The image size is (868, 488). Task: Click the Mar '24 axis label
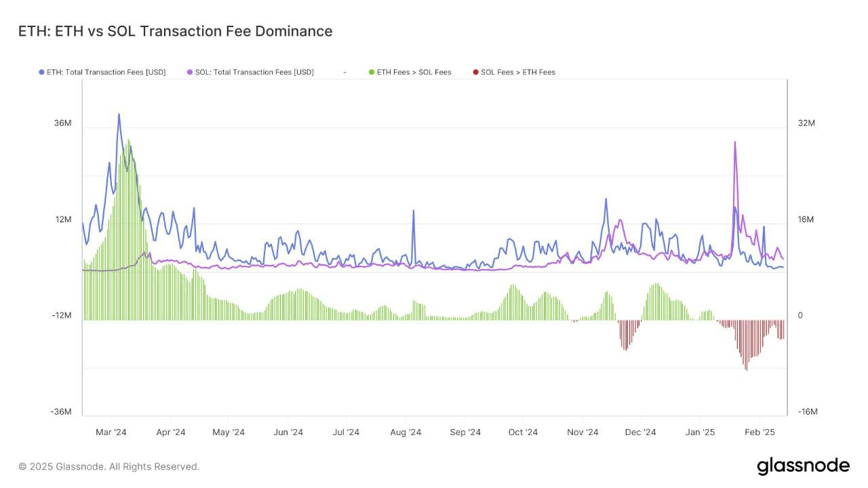click(x=111, y=432)
